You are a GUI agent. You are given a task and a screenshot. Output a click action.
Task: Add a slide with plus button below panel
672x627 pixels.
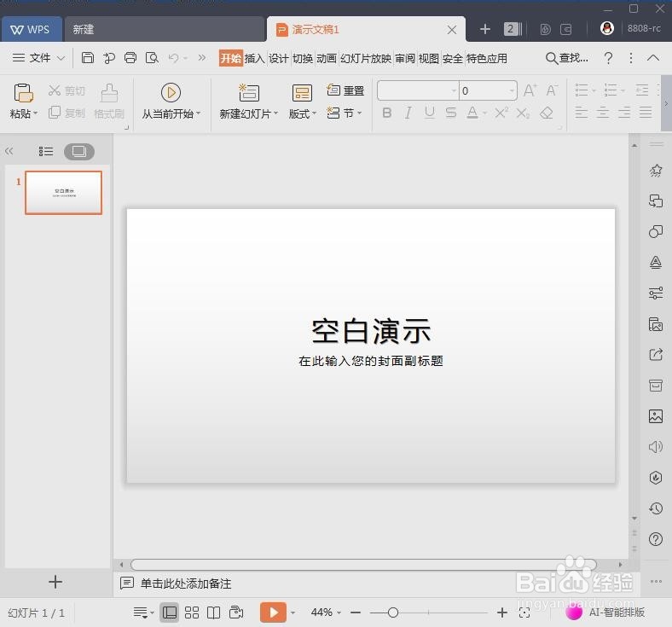[55, 582]
